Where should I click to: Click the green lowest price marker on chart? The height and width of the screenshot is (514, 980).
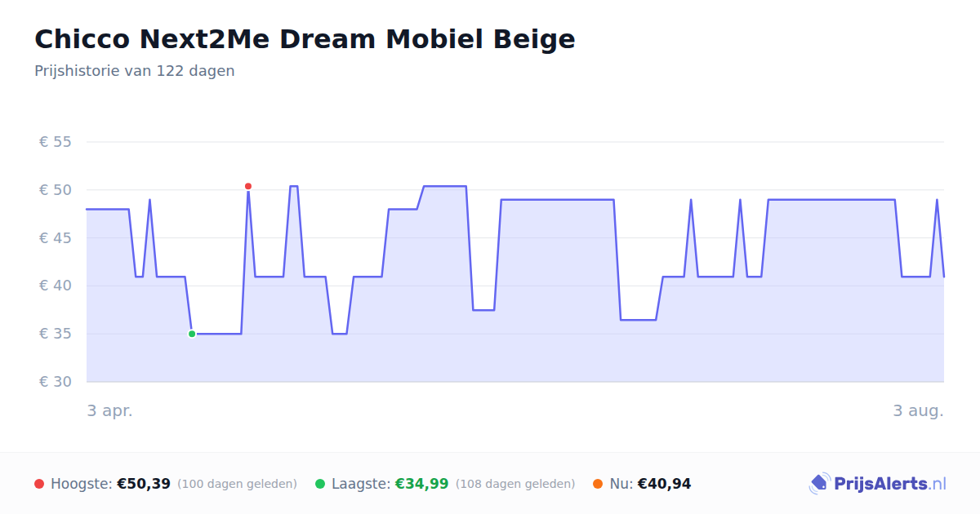click(192, 334)
